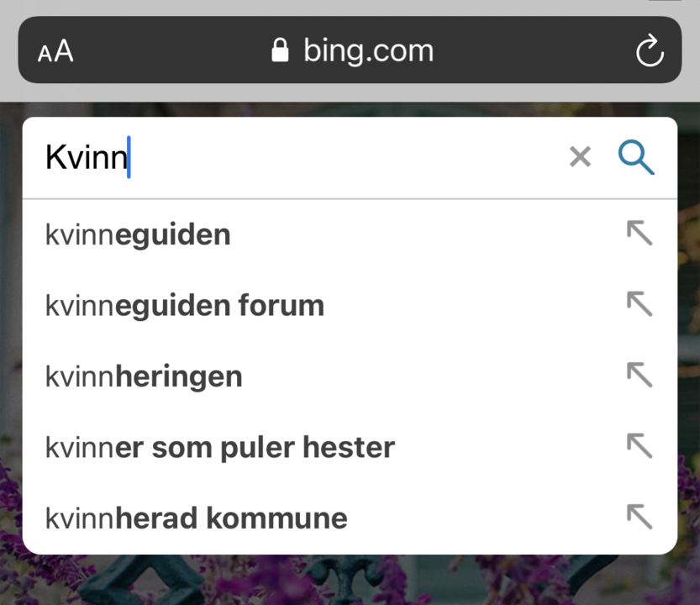Tap the bing.com URL text
This screenshot has height=605, width=700.
(x=369, y=50)
